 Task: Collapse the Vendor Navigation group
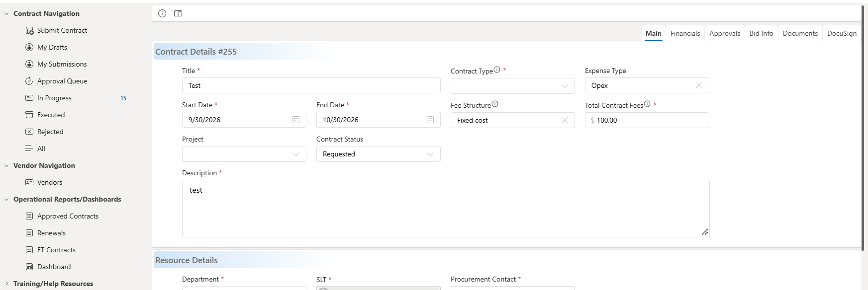pyautogui.click(x=6, y=166)
